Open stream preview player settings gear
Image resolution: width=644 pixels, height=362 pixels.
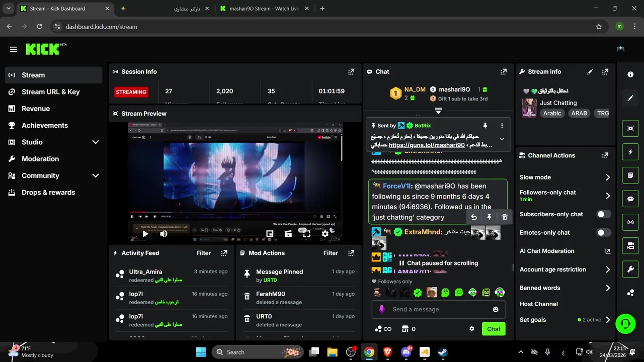click(x=325, y=234)
